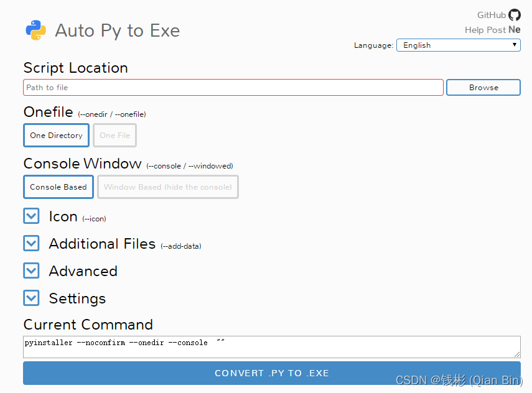Click the Additional Files heading
This screenshot has width=532, height=393.
pos(102,244)
